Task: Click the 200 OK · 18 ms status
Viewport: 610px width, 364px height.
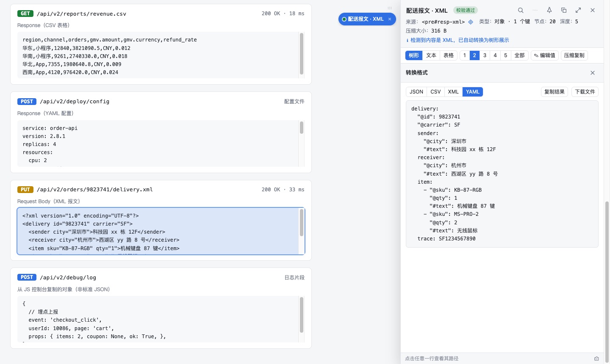Action: 283,14
